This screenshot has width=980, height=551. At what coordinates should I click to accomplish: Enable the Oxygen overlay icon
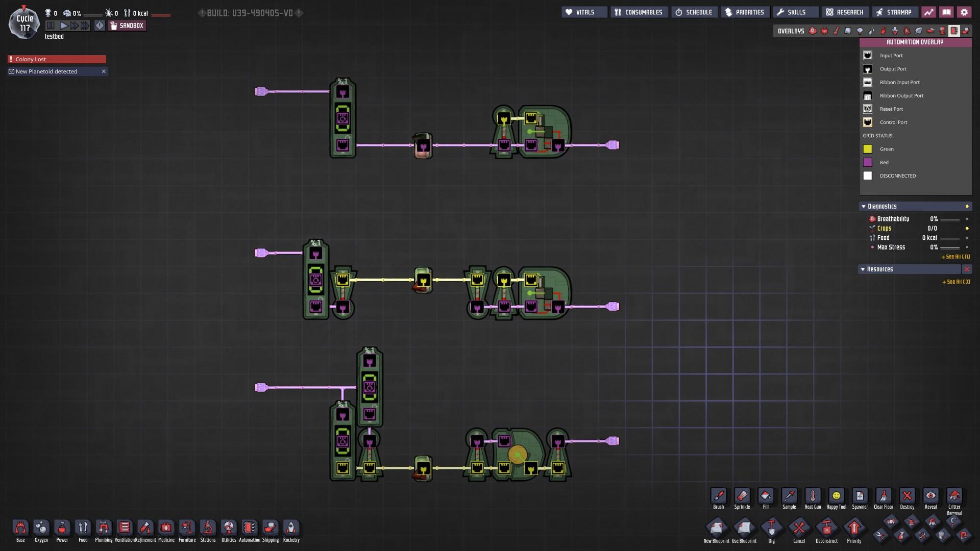click(813, 31)
